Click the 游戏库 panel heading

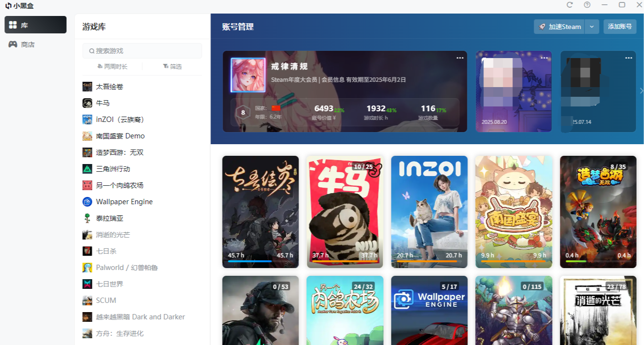coord(94,27)
